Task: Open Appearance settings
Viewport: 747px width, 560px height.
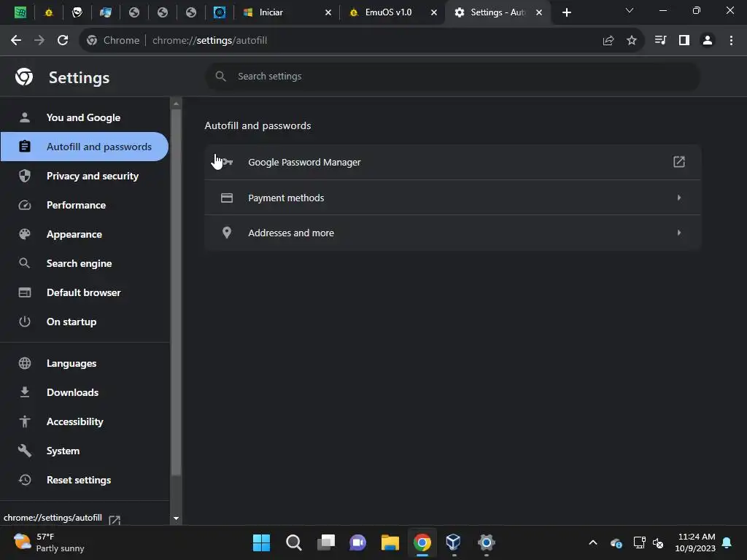Action: click(x=85, y=234)
